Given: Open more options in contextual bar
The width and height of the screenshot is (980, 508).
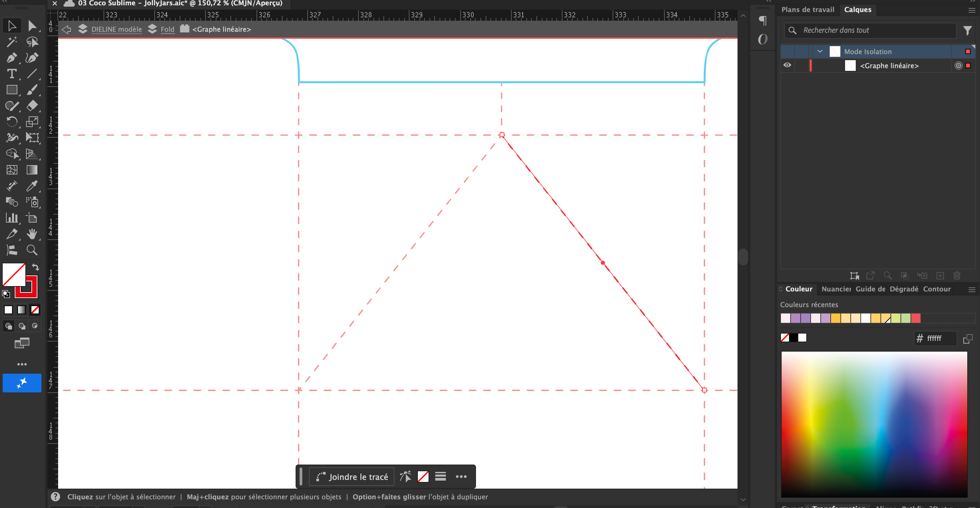Looking at the screenshot, I should (x=461, y=476).
